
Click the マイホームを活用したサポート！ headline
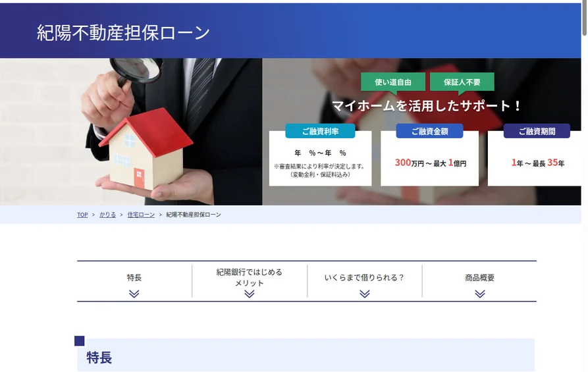427,106
